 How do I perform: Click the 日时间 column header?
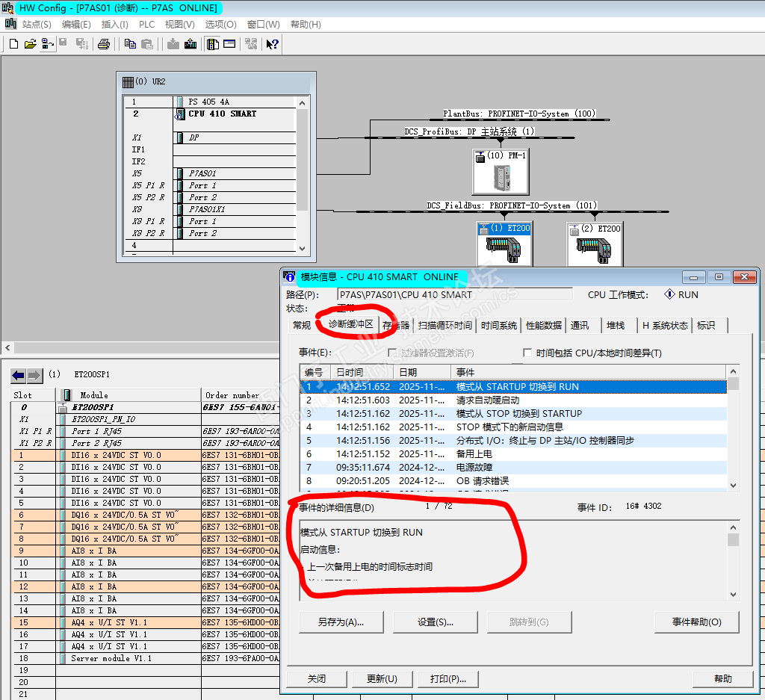click(x=362, y=372)
